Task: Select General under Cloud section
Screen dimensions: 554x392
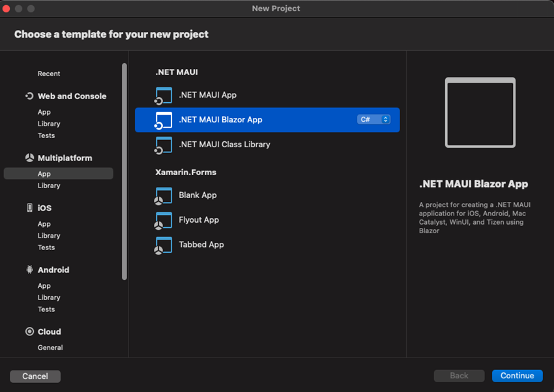Action: coord(50,348)
